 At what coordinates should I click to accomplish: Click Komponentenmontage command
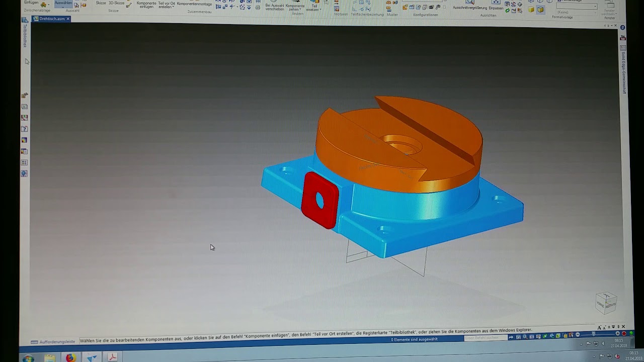point(194,4)
